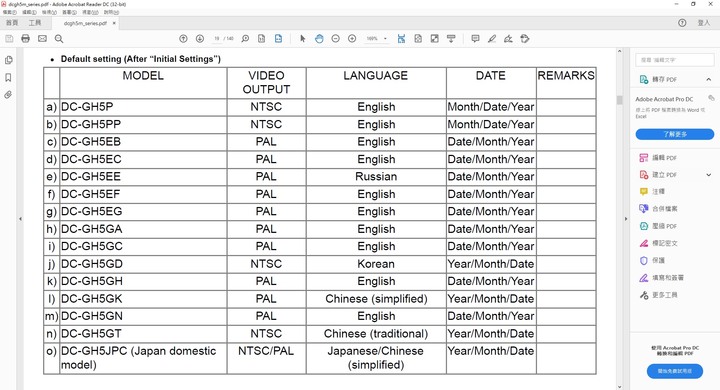Viewport: 720px width, 390px height.
Task: Click the page display icon left of blue one
Action: pyautogui.click(x=262, y=39)
